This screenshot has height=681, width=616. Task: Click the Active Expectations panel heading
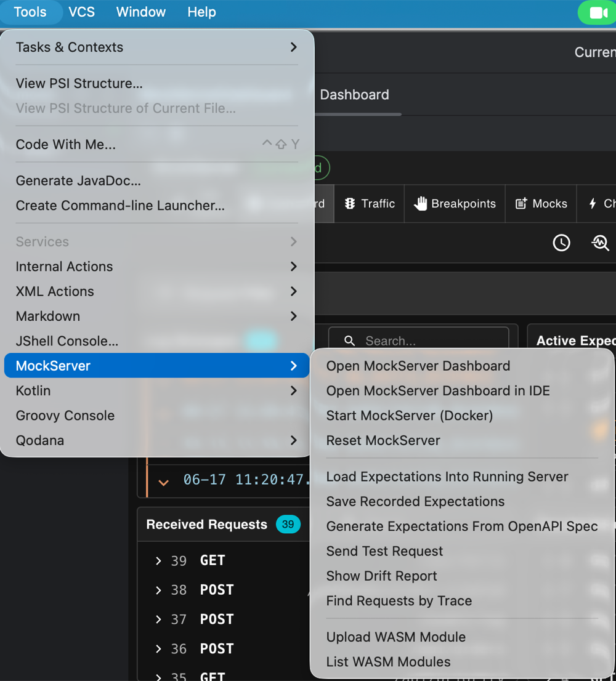pos(576,340)
